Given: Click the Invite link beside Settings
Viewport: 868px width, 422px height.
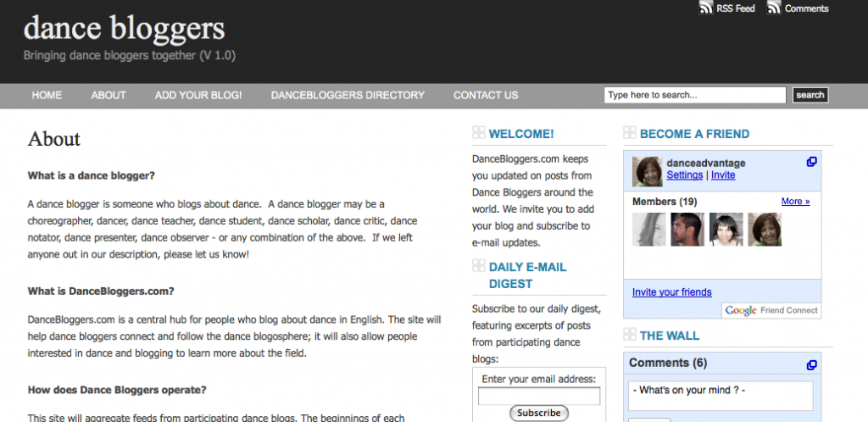Looking at the screenshot, I should tap(723, 175).
